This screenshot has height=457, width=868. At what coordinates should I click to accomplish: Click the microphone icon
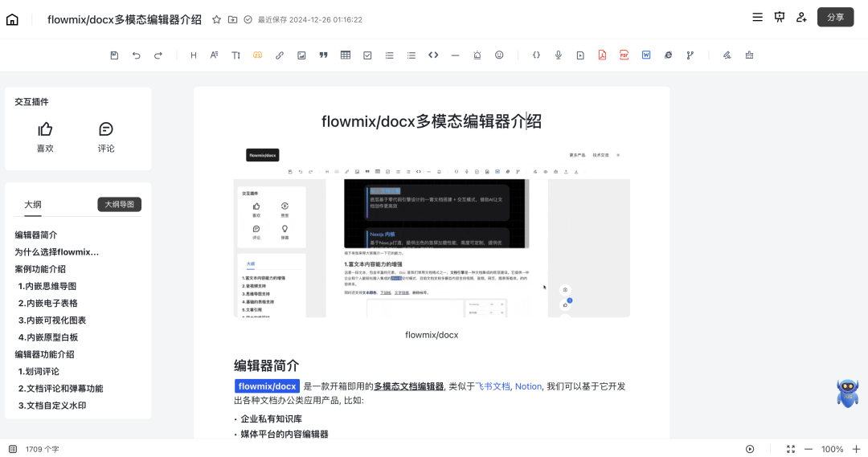(x=558, y=55)
